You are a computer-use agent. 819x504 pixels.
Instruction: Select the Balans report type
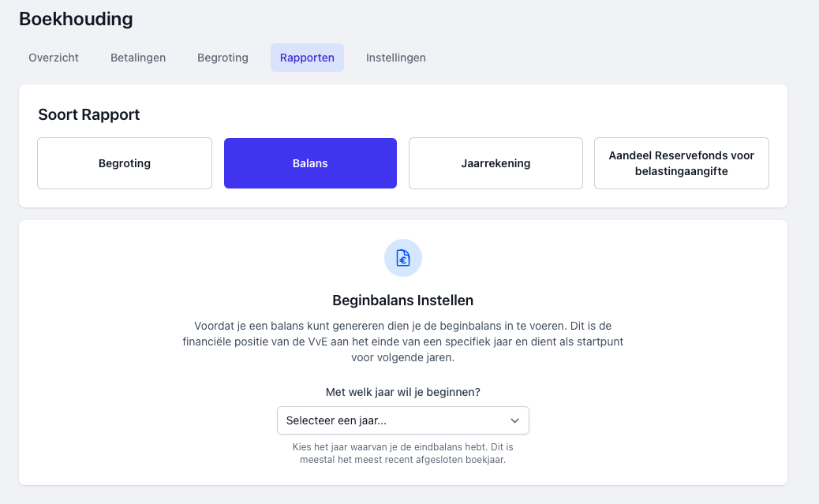point(310,163)
